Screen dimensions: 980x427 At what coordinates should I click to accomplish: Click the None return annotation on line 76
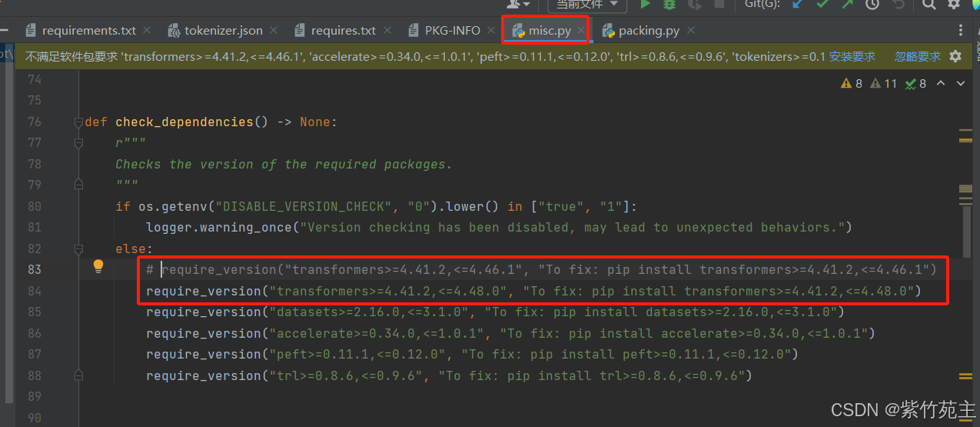[315, 122]
